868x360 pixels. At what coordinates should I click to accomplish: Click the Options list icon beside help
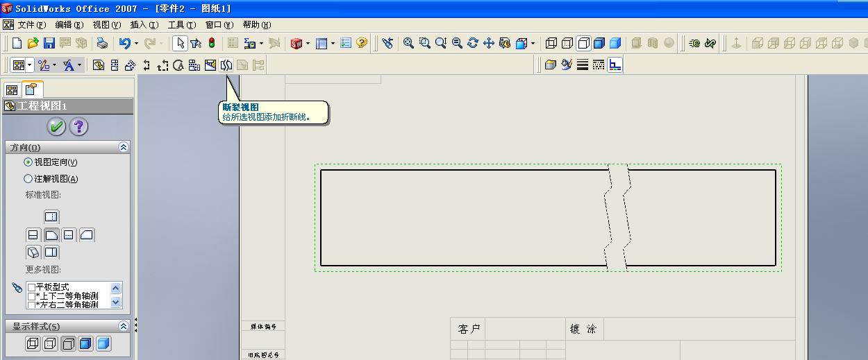[x=346, y=43]
